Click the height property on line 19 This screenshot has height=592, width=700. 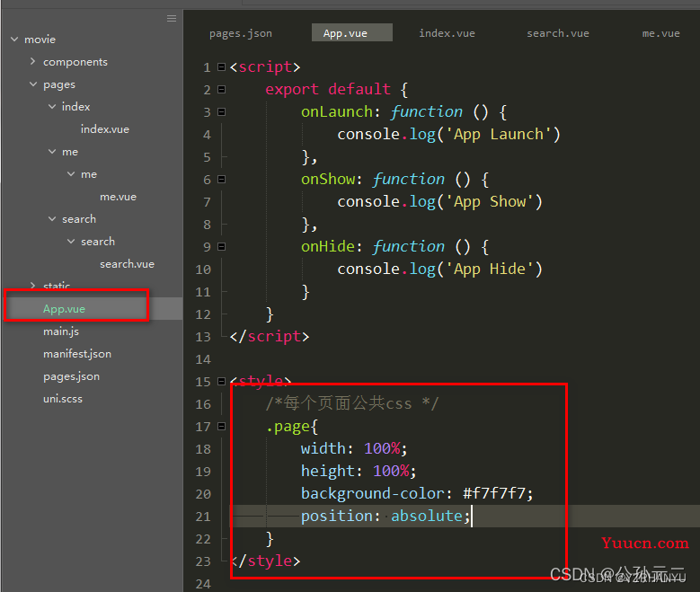(327, 471)
